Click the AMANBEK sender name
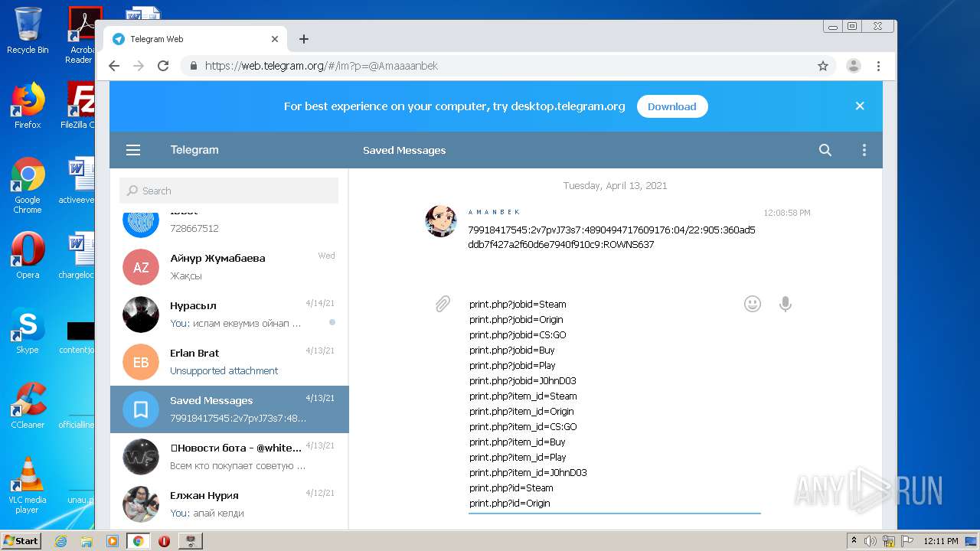The height and width of the screenshot is (551, 980). coord(494,212)
